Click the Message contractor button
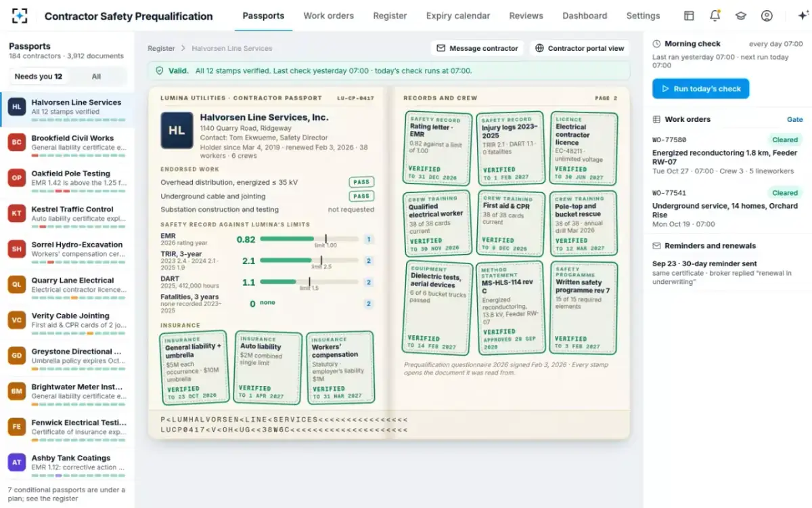The height and width of the screenshot is (508, 812). (x=477, y=48)
